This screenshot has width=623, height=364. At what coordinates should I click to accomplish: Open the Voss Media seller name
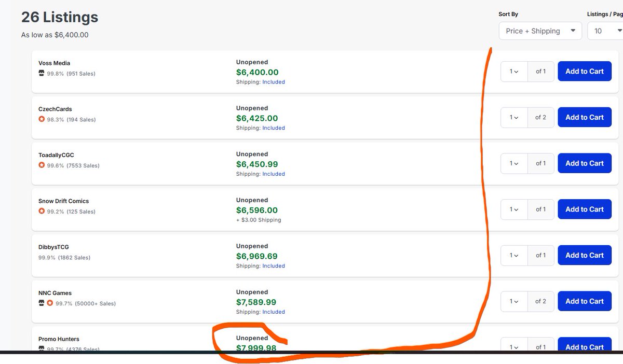tap(54, 63)
